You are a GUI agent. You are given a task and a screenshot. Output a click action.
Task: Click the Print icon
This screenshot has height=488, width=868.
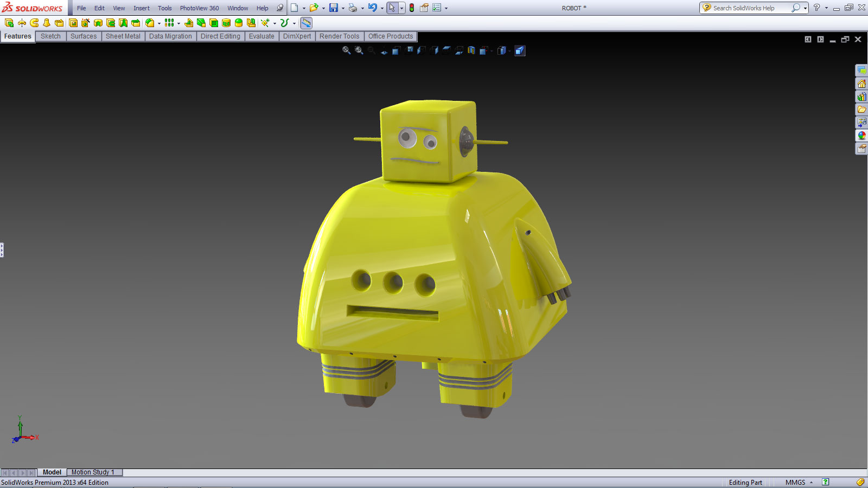[x=353, y=8]
